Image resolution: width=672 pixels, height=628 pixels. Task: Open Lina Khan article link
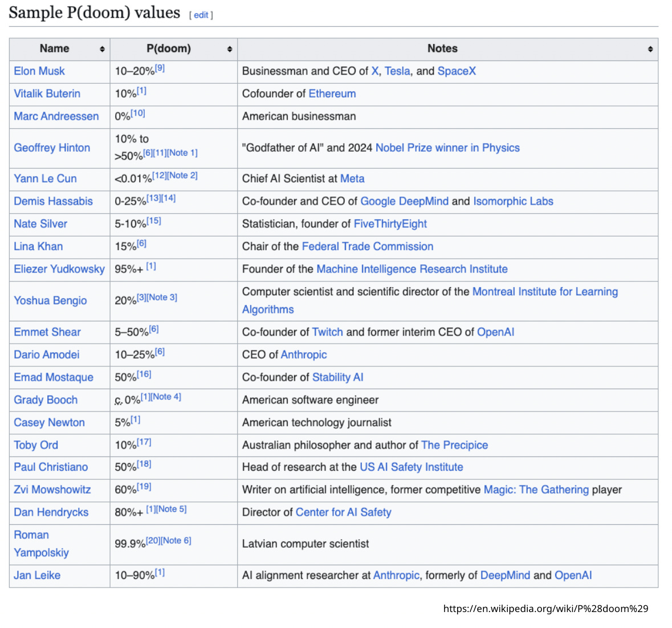[x=38, y=247]
